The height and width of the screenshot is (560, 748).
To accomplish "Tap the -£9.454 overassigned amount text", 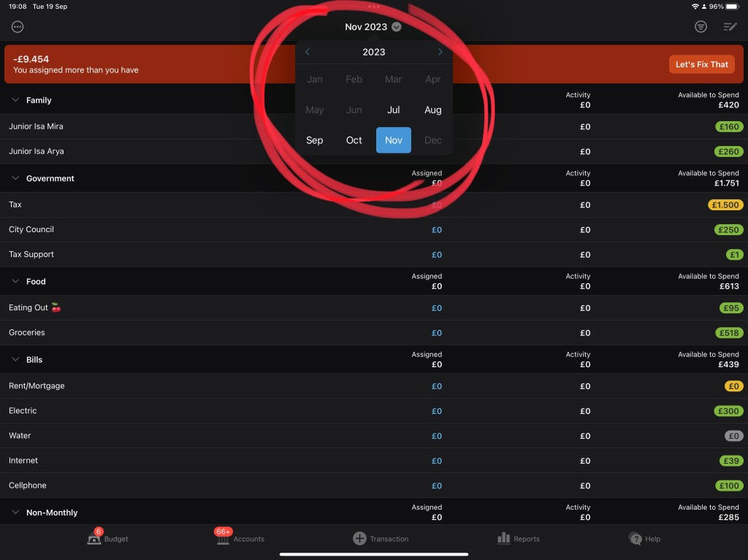I will [x=31, y=59].
